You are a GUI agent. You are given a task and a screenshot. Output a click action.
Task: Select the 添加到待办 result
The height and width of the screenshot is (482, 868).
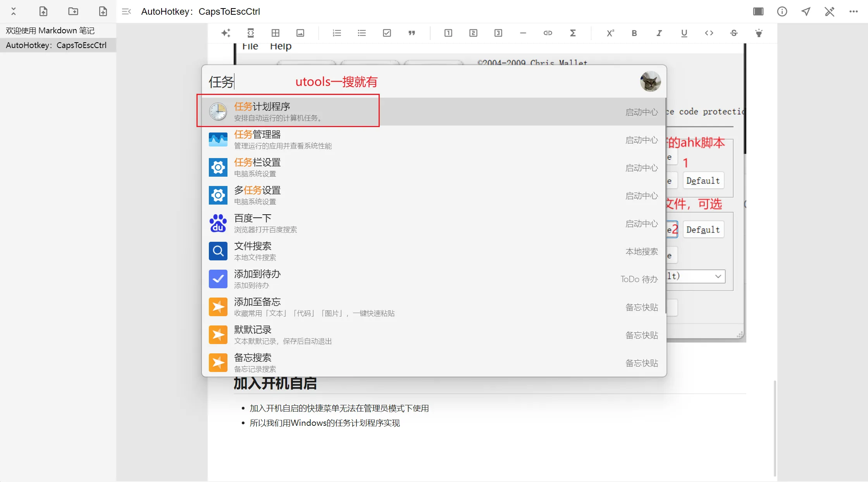[434, 279]
